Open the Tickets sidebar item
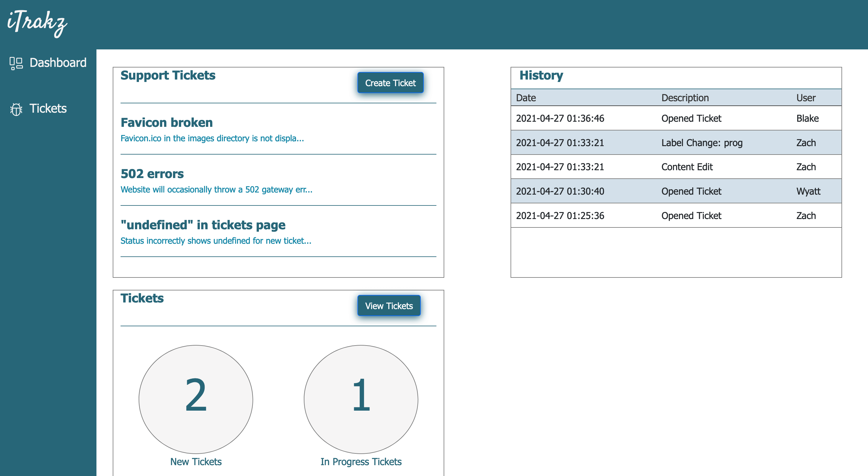The image size is (868, 476). point(38,109)
